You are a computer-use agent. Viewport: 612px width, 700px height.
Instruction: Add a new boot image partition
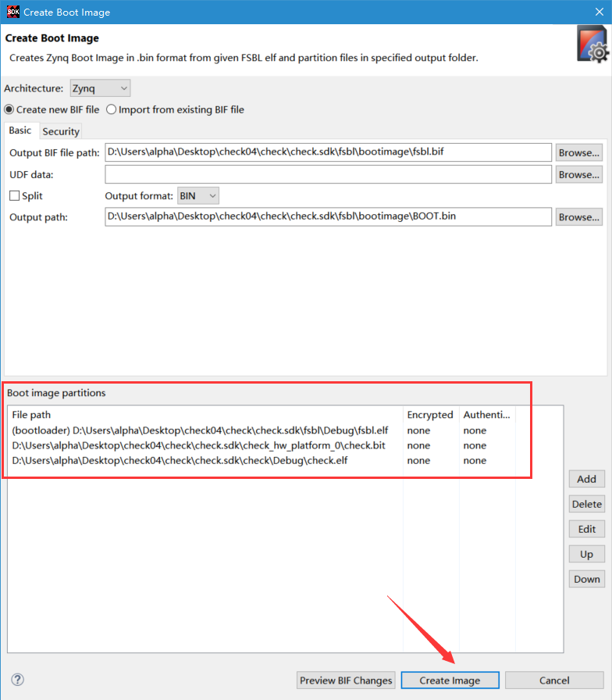click(x=586, y=479)
